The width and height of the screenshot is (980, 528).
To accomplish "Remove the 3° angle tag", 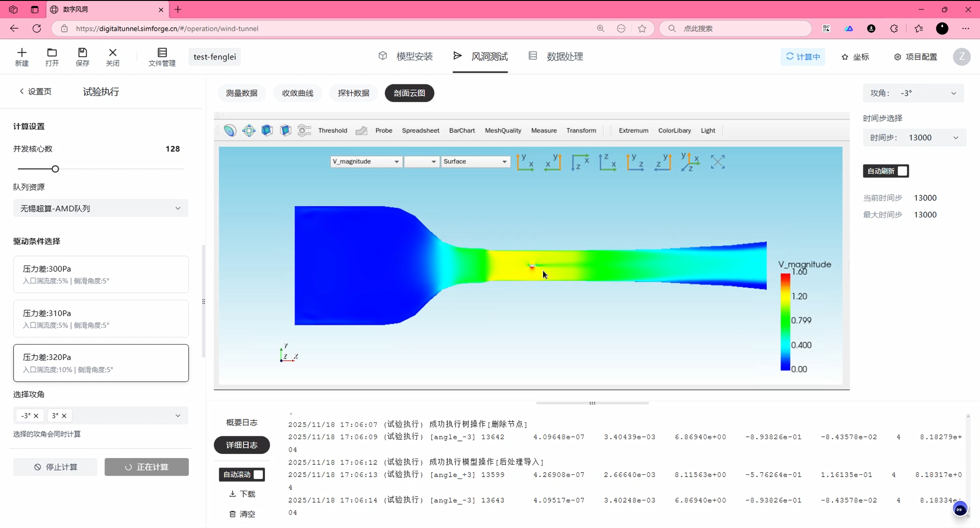I will 64,416.
